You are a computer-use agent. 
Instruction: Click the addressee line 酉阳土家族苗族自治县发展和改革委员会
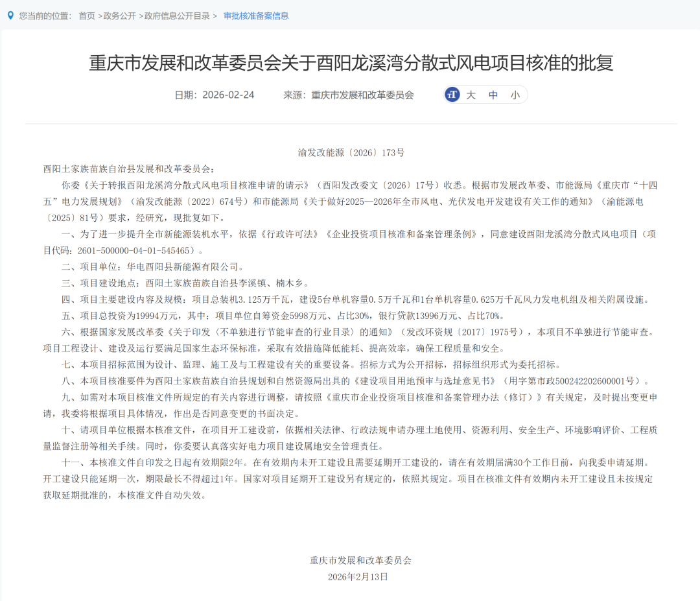(127, 169)
